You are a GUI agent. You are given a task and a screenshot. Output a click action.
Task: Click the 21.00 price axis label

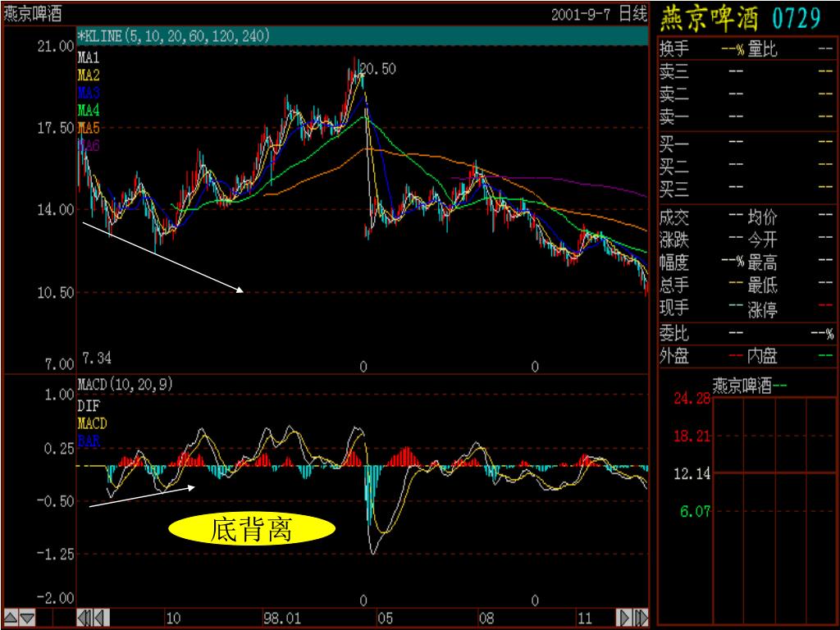(56, 47)
